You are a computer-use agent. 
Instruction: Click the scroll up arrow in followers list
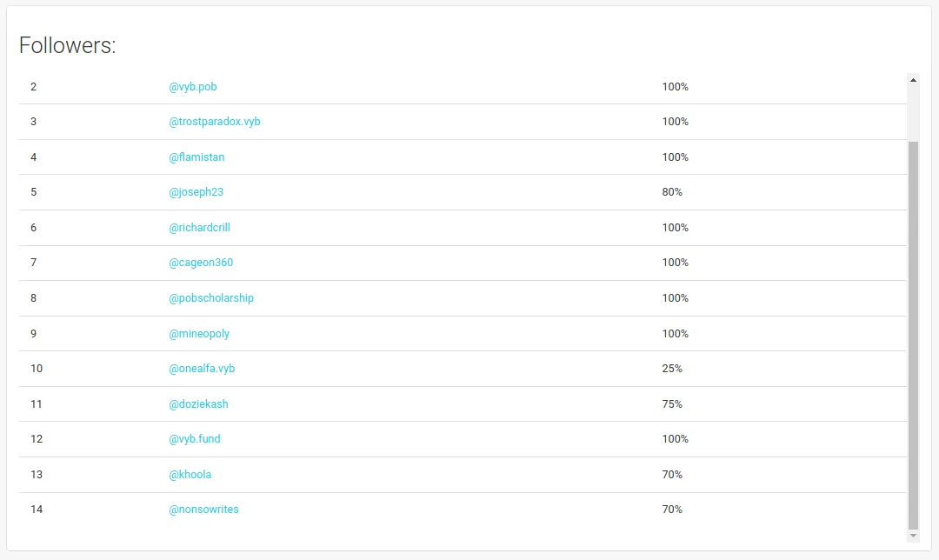tap(913, 80)
